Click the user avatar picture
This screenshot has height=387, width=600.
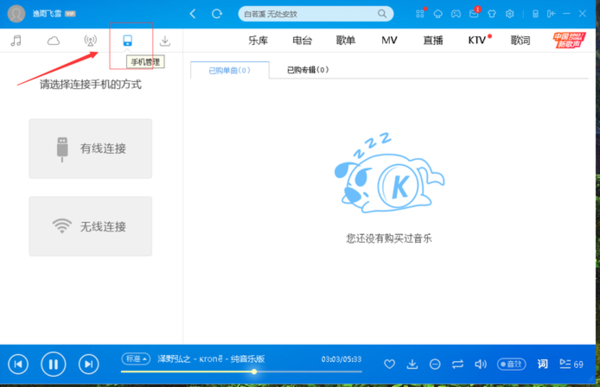16,14
